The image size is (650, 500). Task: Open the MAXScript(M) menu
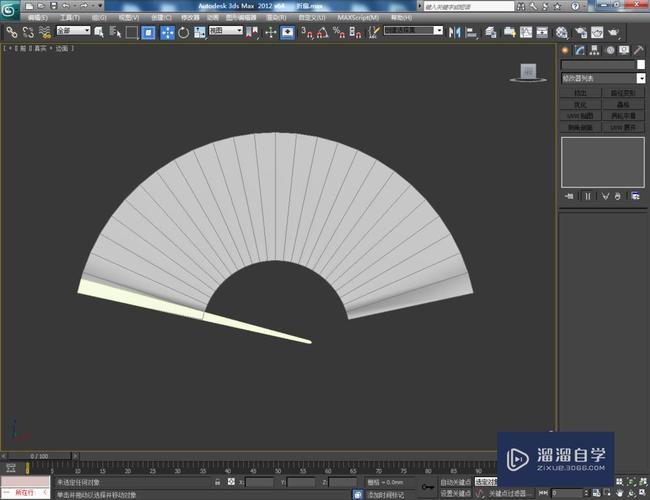click(358, 17)
